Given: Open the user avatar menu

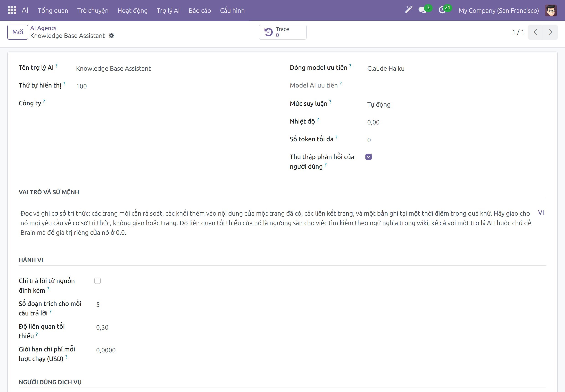Looking at the screenshot, I should click(551, 10).
